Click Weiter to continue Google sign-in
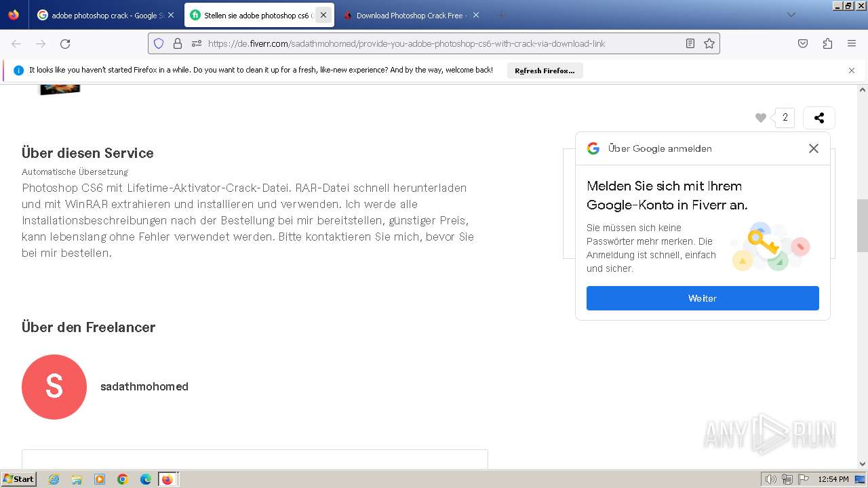The height and width of the screenshot is (488, 868). point(703,298)
